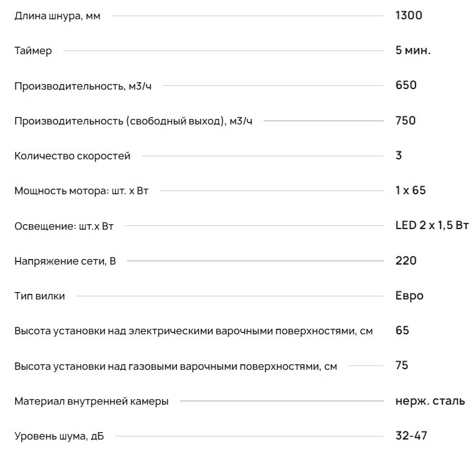This screenshot has width=476, height=457.
Task: Select the 650 performance value
Action: click(406, 85)
